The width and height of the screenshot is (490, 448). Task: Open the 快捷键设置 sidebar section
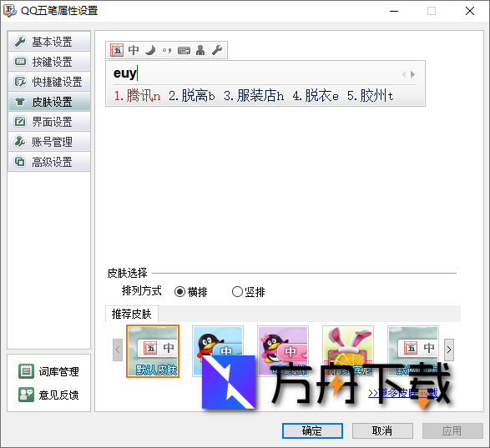click(49, 82)
